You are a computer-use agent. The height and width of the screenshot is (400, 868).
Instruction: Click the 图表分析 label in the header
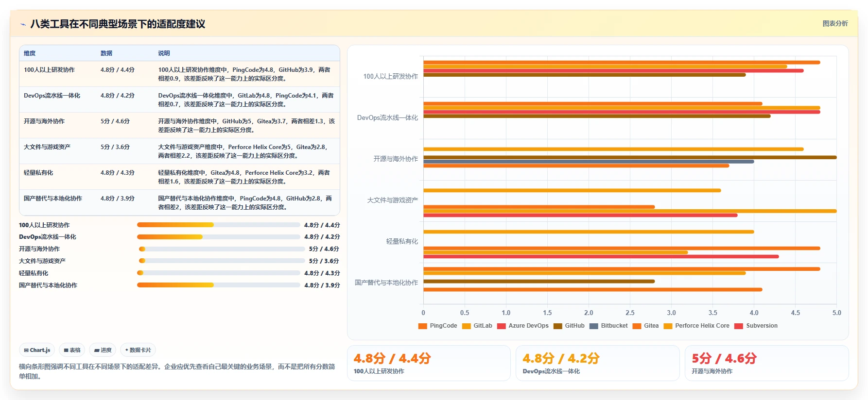(835, 23)
